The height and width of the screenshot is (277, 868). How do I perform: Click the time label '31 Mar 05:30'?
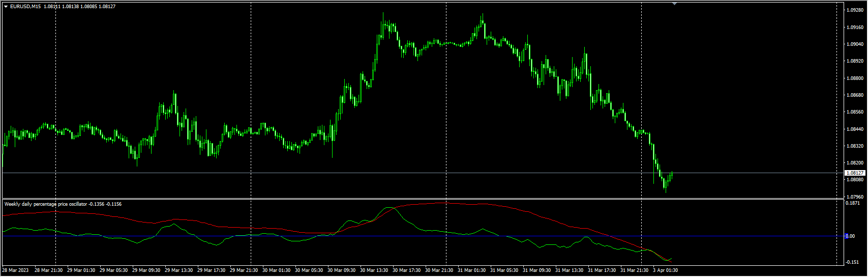click(504, 270)
